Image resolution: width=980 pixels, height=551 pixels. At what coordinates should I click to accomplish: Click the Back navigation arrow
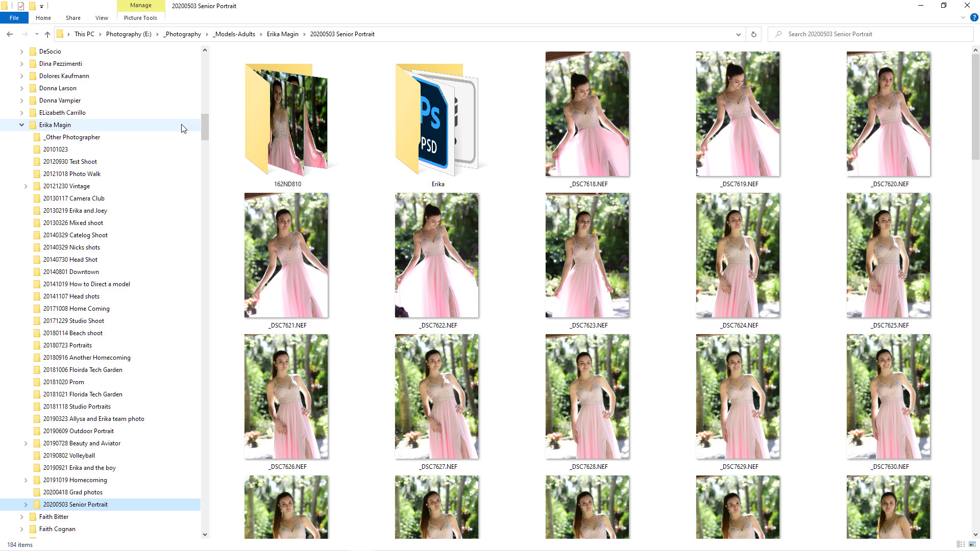coord(10,34)
